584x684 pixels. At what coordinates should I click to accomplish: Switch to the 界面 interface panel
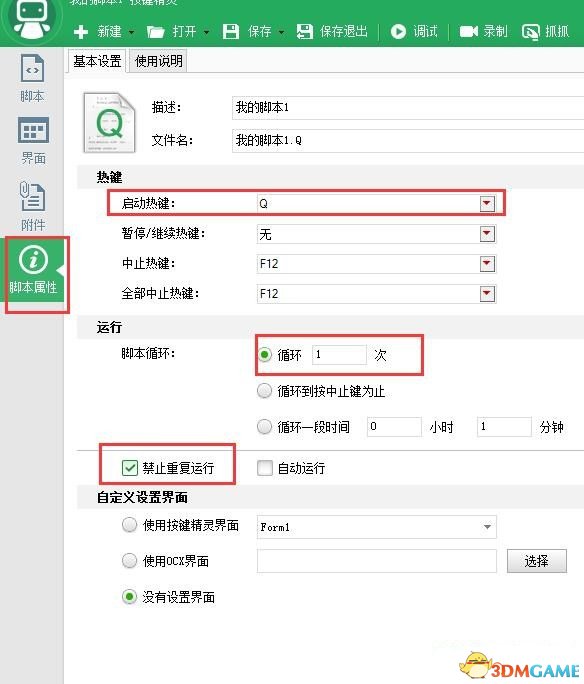(33, 140)
